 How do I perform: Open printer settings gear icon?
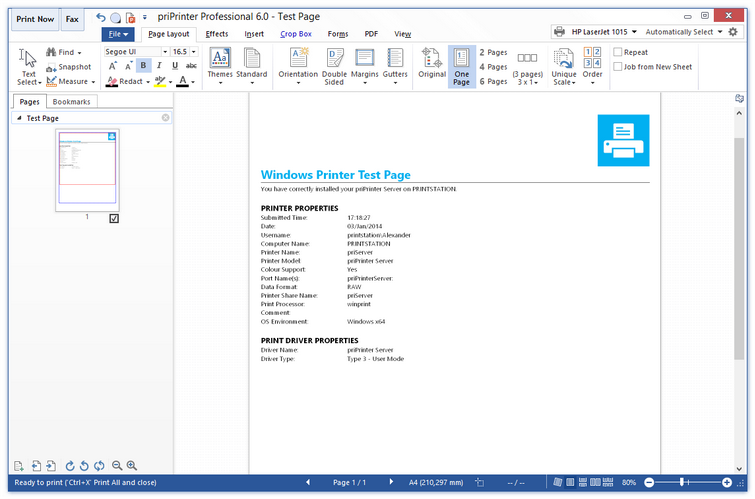coord(733,32)
